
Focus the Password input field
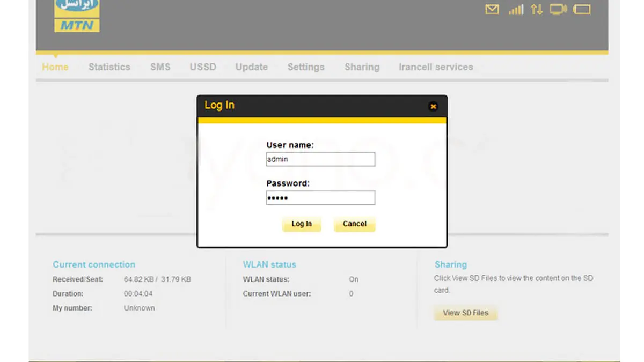pos(320,198)
